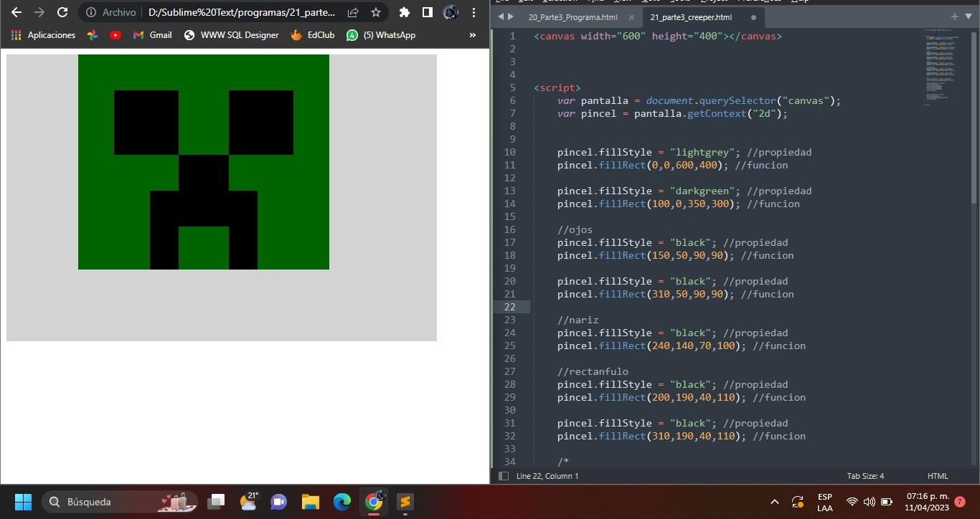This screenshot has height=519, width=980.
Task: Open Chrome side panel
Action: click(427, 12)
